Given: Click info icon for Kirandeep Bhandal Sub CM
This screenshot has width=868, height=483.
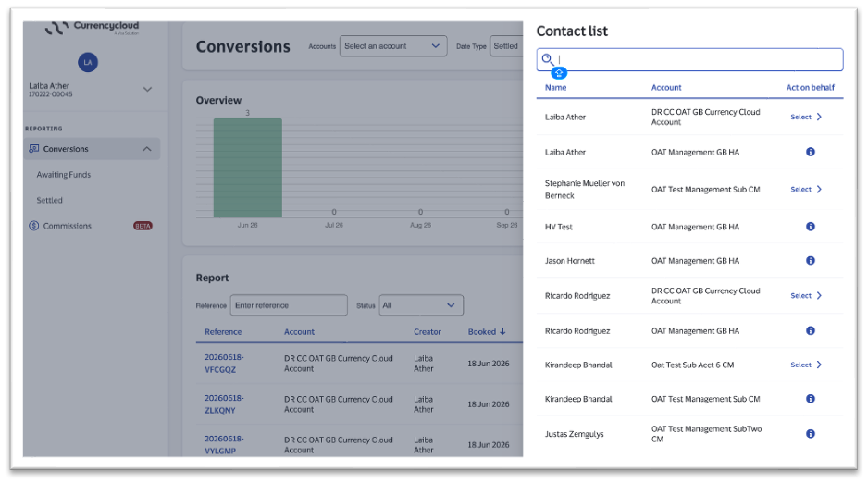Looking at the screenshot, I should [x=810, y=399].
